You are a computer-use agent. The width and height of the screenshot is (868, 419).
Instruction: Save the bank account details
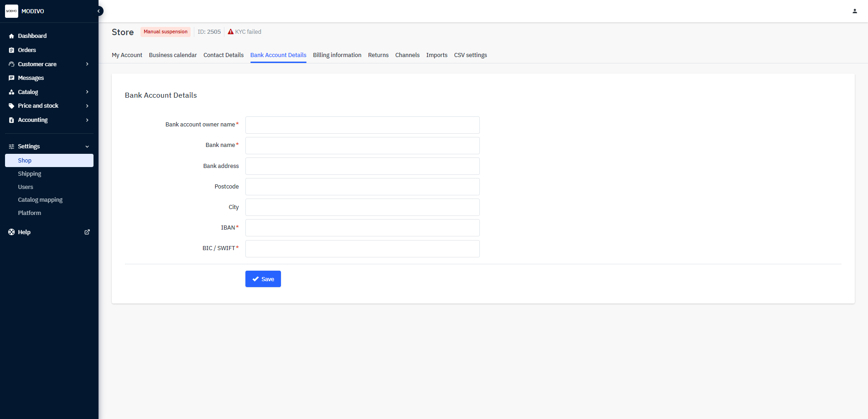click(263, 279)
